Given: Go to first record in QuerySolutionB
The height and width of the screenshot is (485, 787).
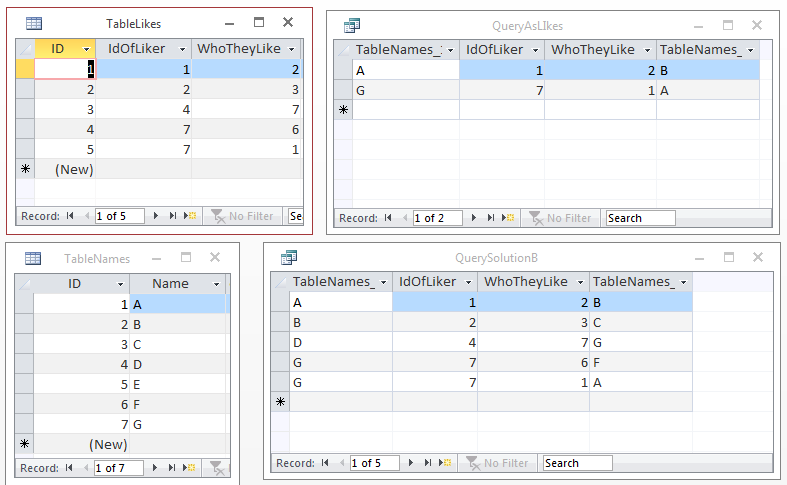Looking at the screenshot, I should coord(325,463).
